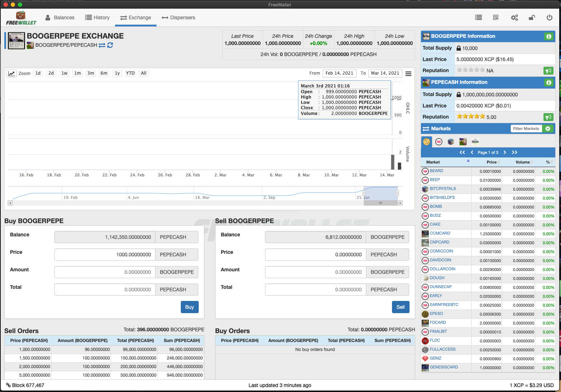This screenshot has width=561, height=392.
Task: Select sell order priced 1,500.00000000
Action: [104, 358]
